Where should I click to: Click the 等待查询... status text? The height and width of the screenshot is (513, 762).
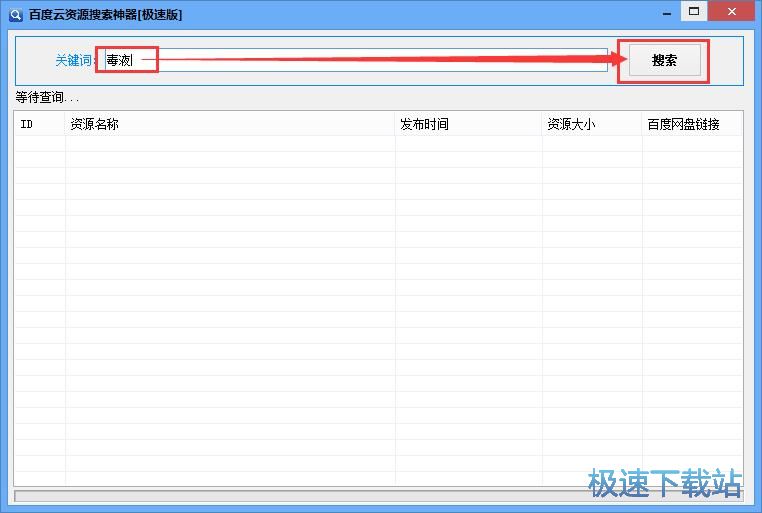point(47,98)
